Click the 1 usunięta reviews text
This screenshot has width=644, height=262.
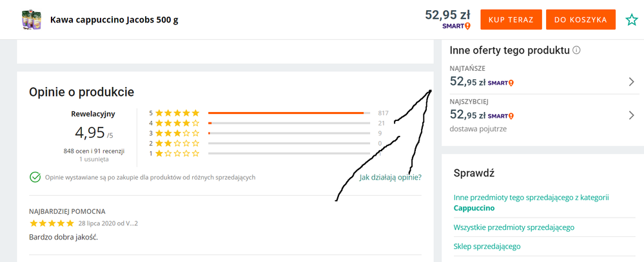tap(93, 159)
